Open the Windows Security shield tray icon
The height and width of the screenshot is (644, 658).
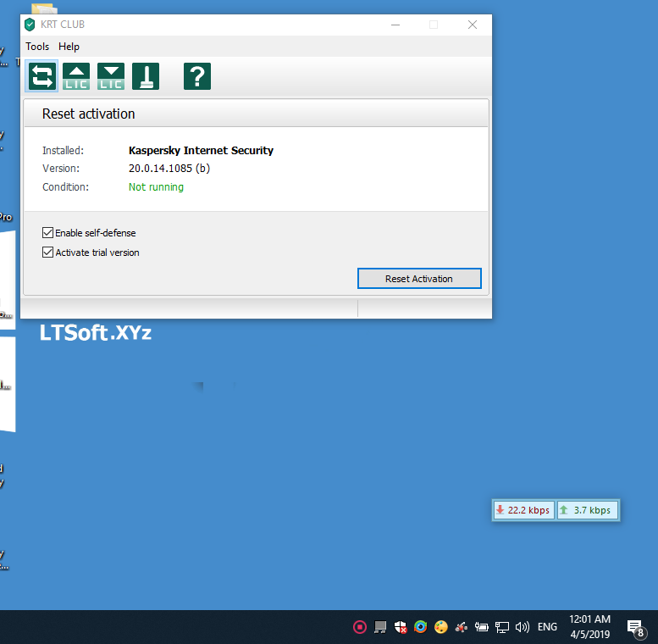(401, 627)
